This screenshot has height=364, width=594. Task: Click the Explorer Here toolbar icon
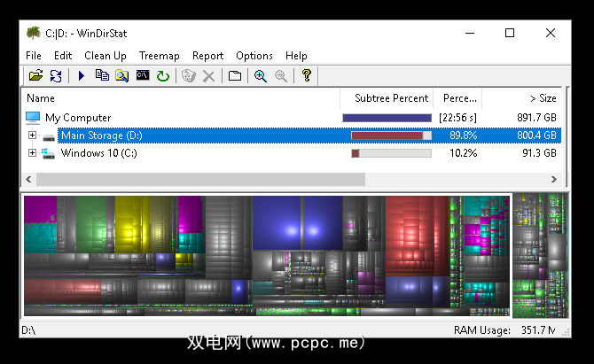(122, 75)
